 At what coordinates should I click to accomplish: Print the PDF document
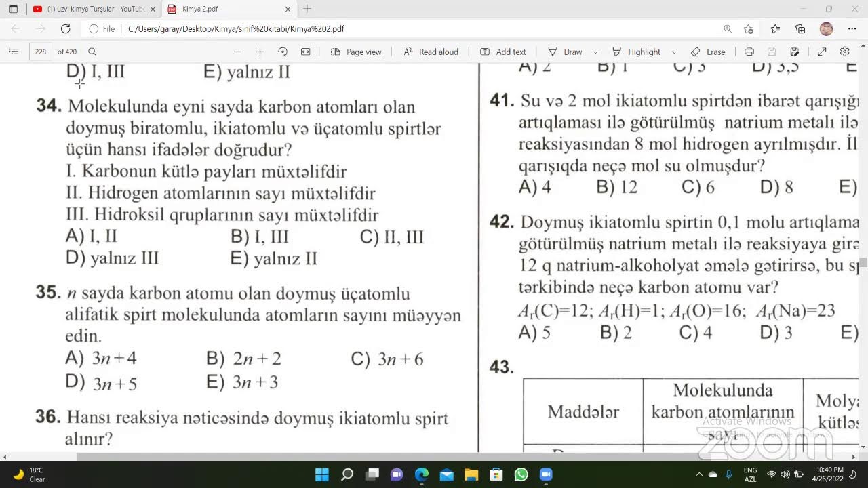(749, 52)
